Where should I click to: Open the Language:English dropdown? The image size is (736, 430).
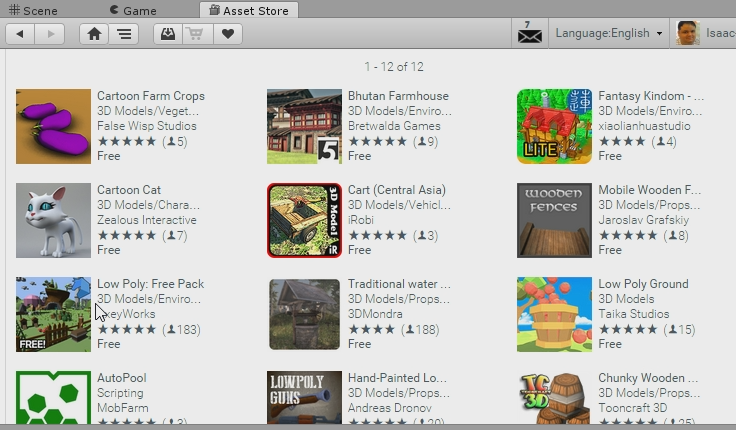click(x=609, y=33)
